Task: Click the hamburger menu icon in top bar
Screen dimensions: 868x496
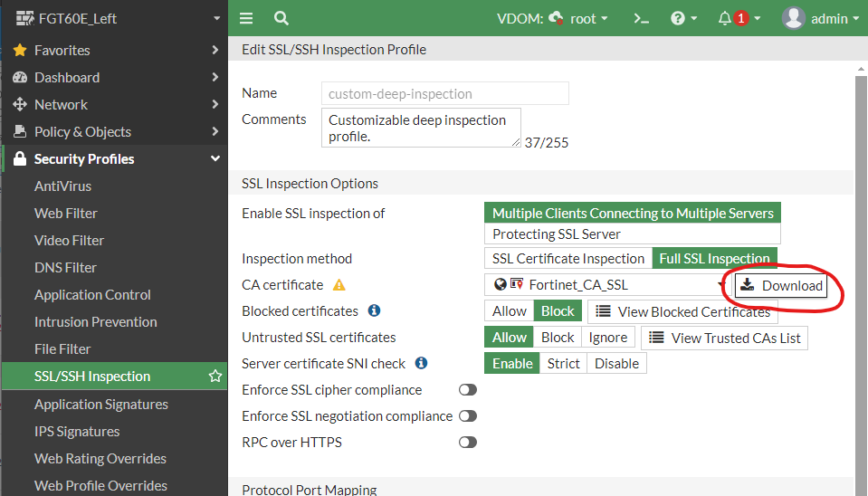Action: (246, 18)
